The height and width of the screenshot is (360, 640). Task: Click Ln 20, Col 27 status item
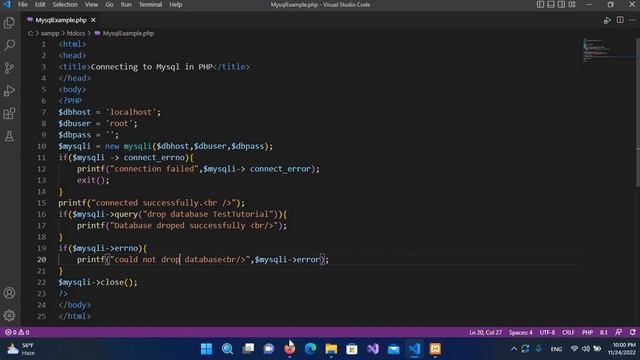pos(485,332)
